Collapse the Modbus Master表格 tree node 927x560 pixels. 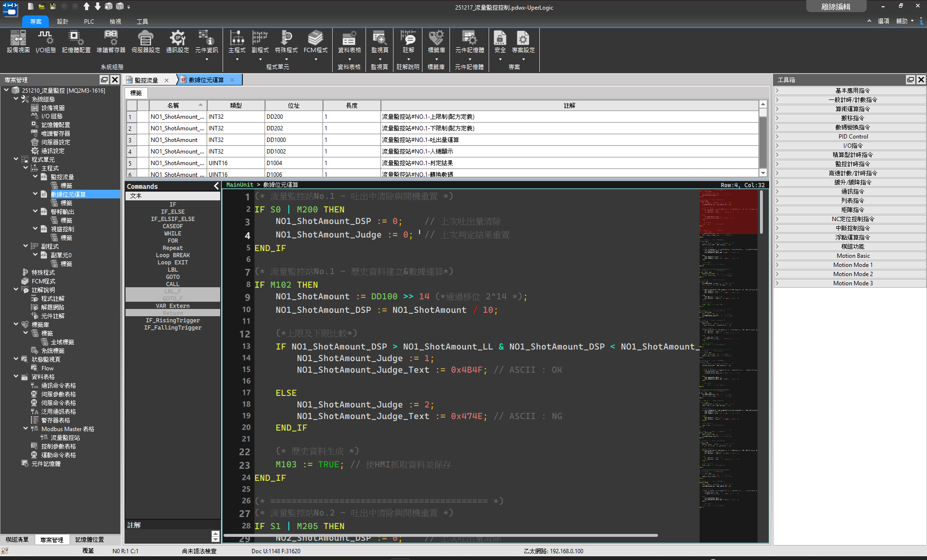(x=26, y=429)
